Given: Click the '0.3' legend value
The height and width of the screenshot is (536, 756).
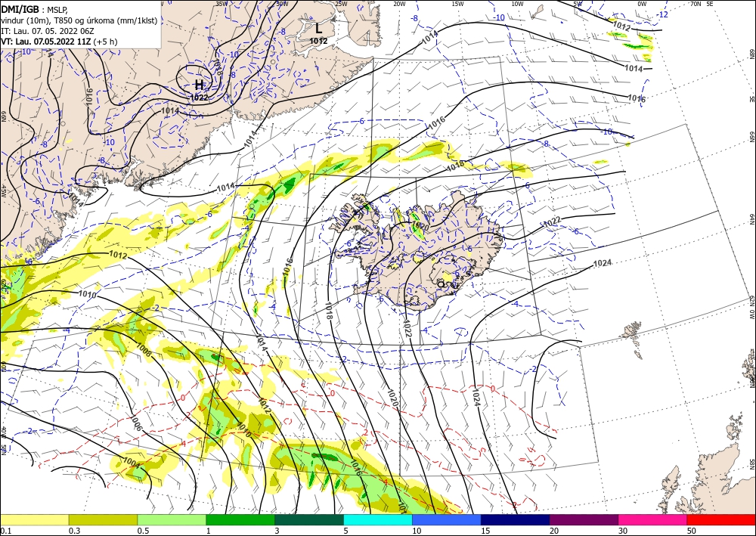Looking at the screenshot, I should (74, 531).
